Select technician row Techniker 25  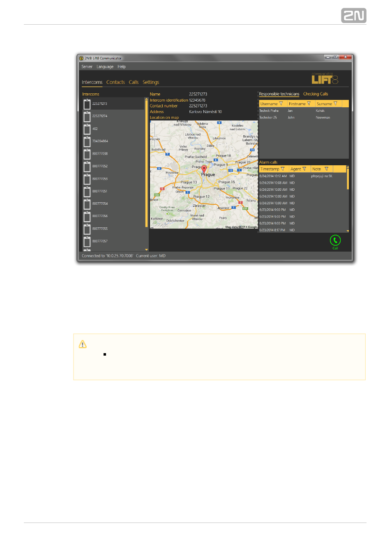[x=304, y=118]
